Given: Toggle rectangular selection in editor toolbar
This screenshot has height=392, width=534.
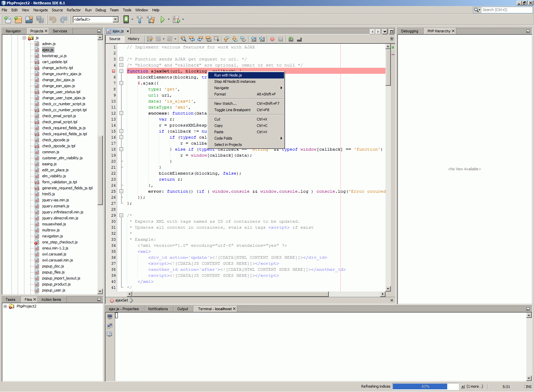Looking at the screenshot, I should pyautogui.click(x=217, y=39).
